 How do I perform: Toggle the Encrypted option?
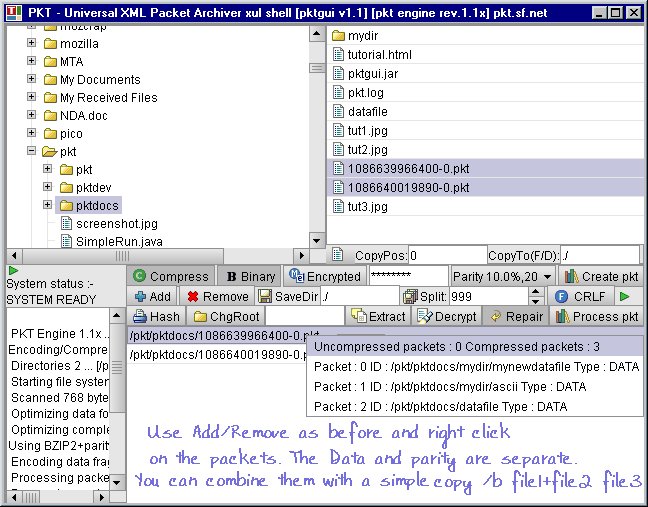click(324, 276)
